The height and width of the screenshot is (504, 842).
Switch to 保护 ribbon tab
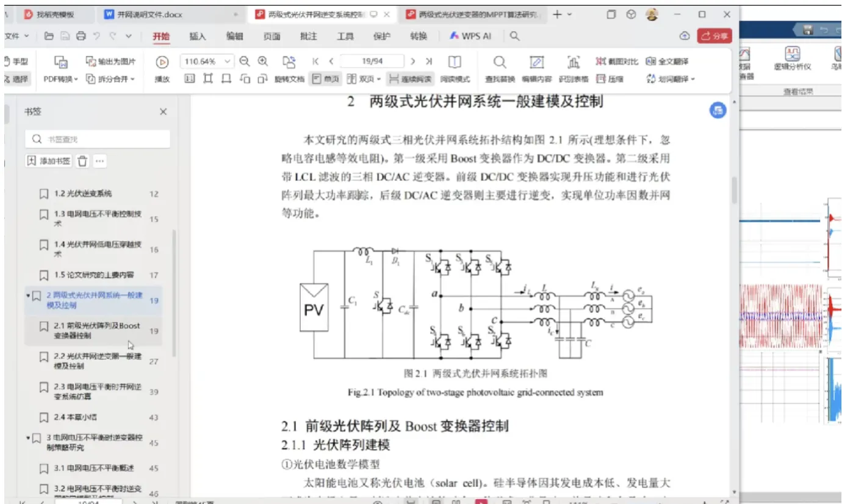click(x=382, y=36)
